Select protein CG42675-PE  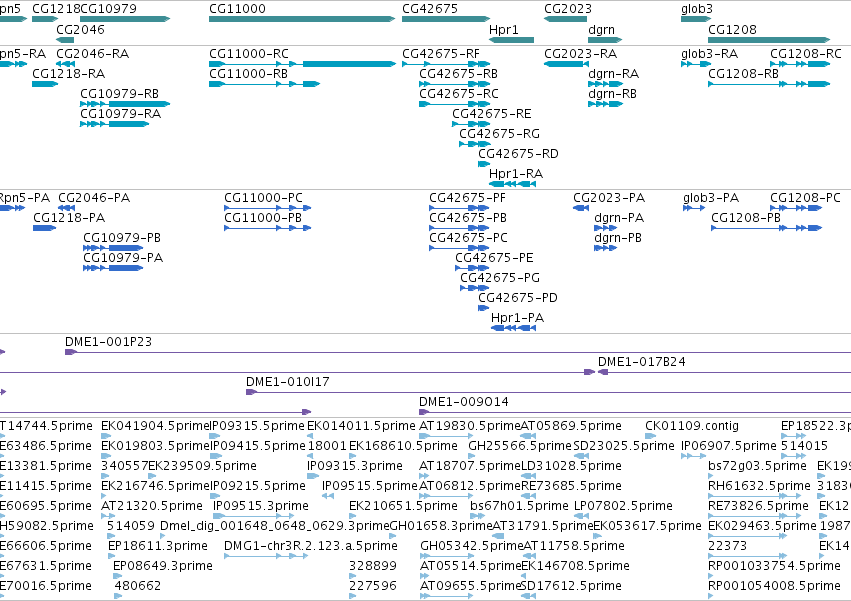tap(494, 258)
